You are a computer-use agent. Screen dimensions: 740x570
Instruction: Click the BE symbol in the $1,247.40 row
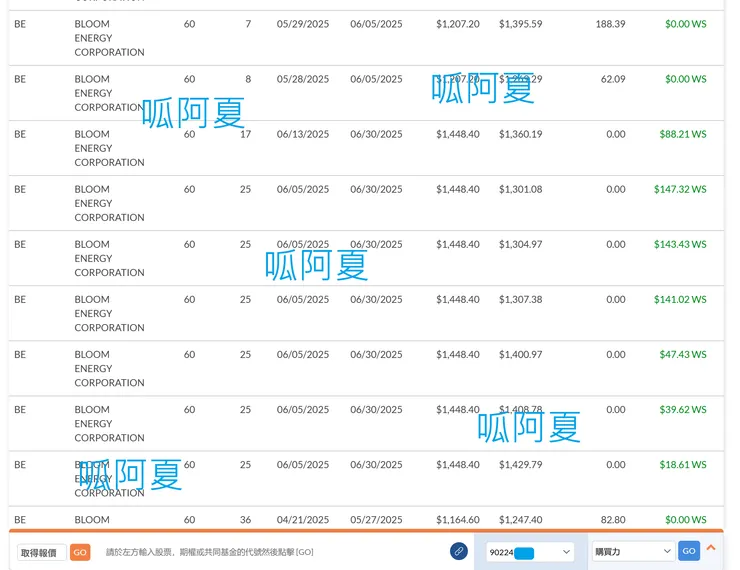click(20, 520)
